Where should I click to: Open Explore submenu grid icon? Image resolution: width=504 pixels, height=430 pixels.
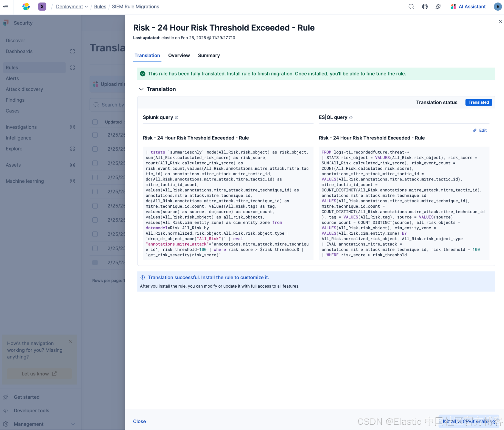point(72,149)
